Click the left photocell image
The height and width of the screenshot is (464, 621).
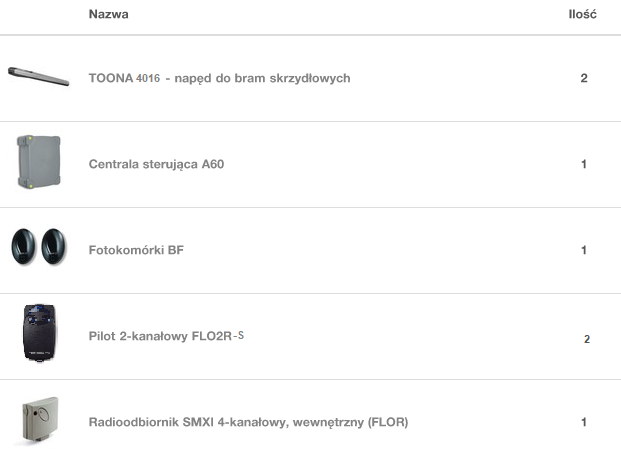24,246
